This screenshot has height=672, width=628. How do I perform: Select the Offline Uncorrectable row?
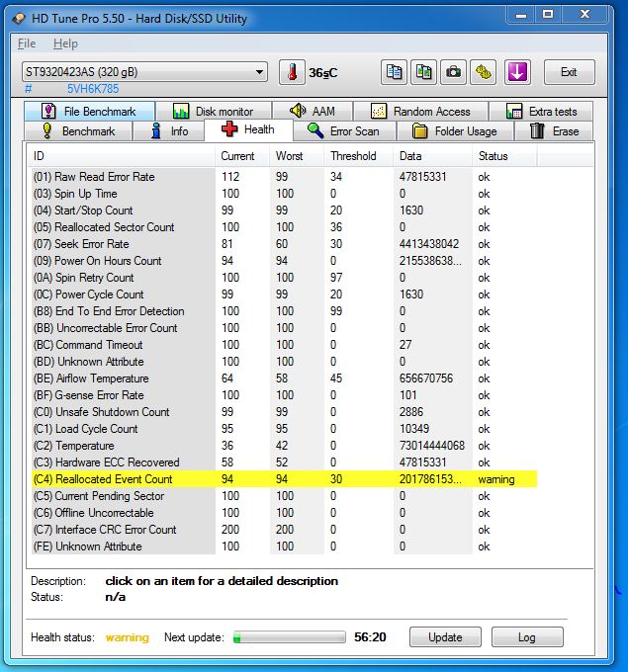click(283, 513)
